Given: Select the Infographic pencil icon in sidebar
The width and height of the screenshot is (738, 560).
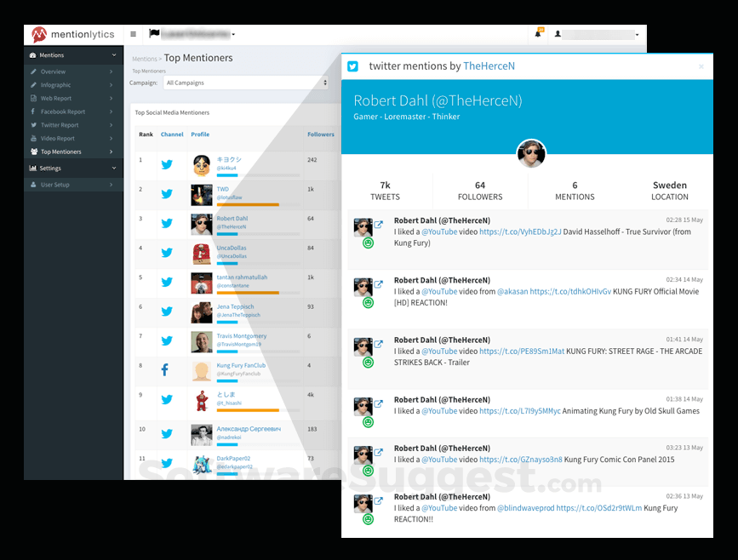Looking at the screenshot, I should point(32,85).
